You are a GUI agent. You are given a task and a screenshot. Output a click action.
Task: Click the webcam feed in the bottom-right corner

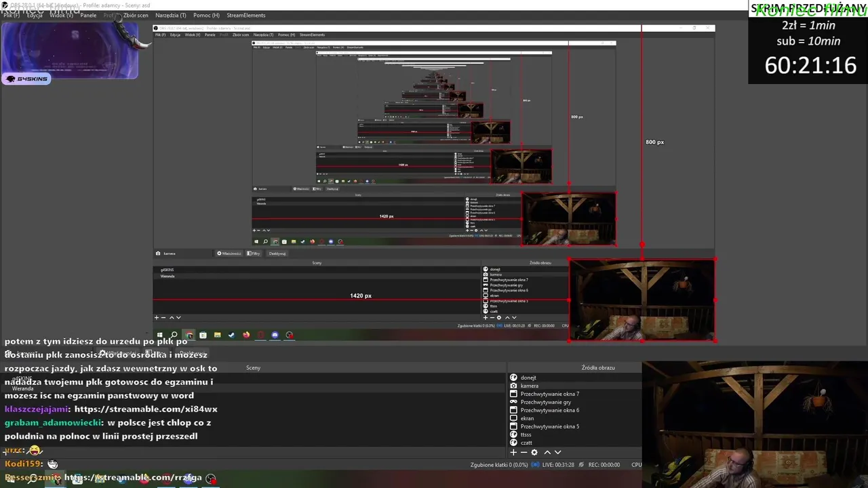(x=755, y=425)
